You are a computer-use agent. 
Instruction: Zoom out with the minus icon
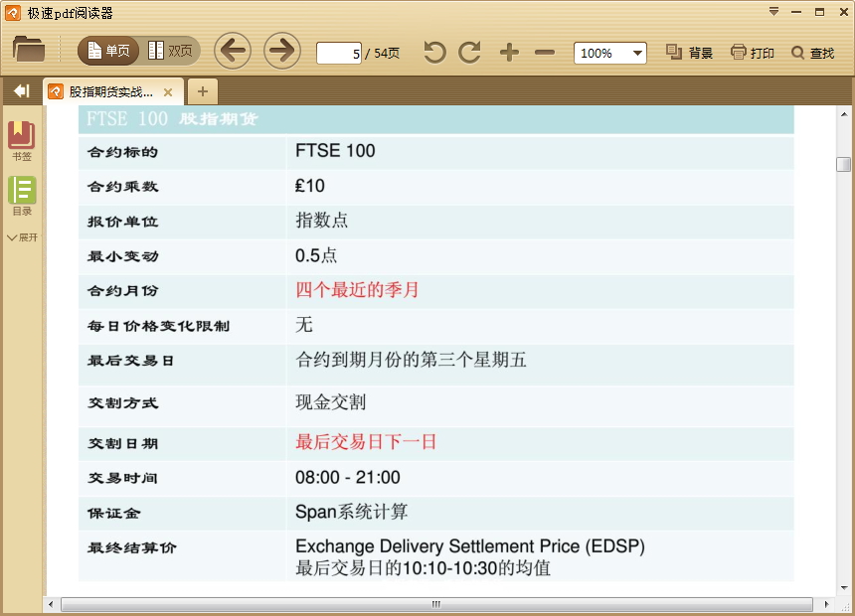pyautogui.click(x=545, y=53)
